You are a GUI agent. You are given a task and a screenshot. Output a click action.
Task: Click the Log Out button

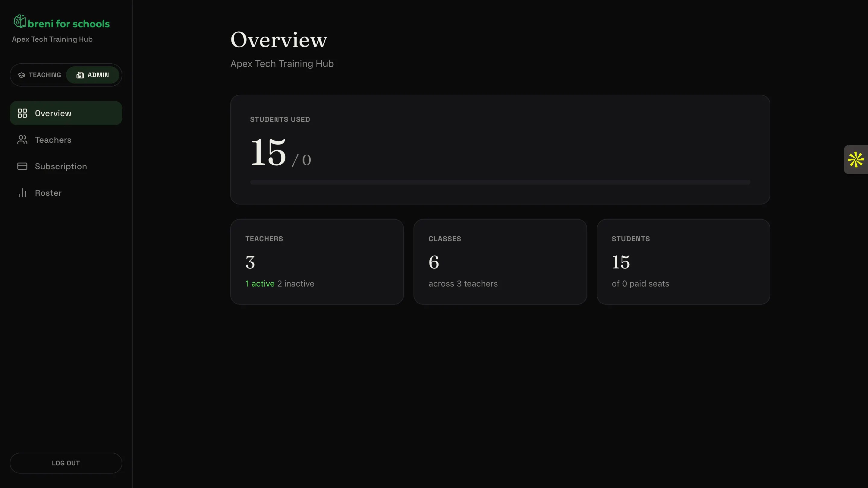pos(66,463)
